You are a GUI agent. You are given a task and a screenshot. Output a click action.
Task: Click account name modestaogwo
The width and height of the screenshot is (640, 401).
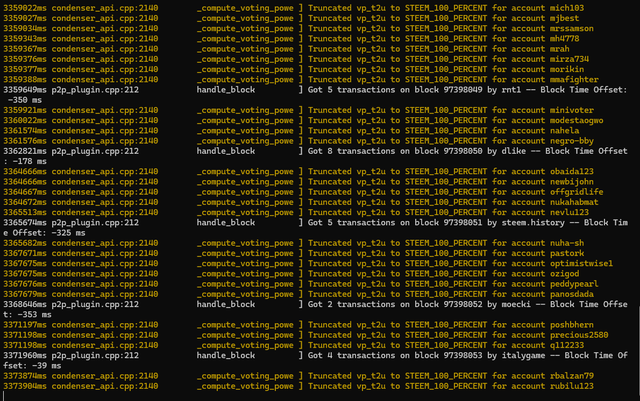576,120
